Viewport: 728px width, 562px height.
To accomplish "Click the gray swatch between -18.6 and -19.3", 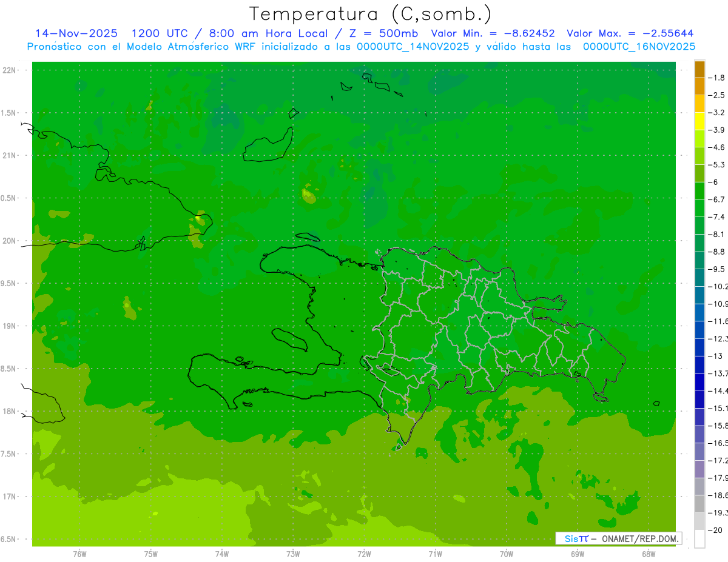I will click(699, 504).
